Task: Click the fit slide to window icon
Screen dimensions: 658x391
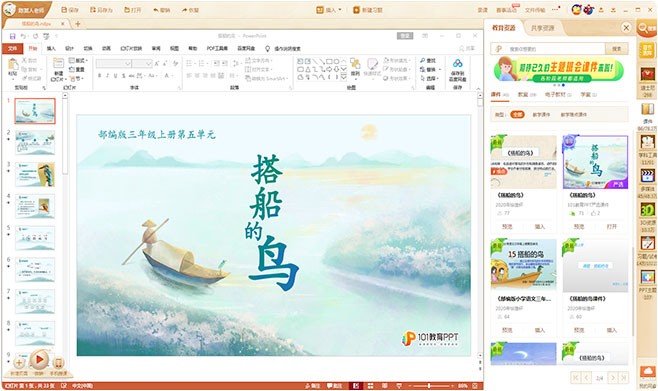Action: click(x=475, y=386)
